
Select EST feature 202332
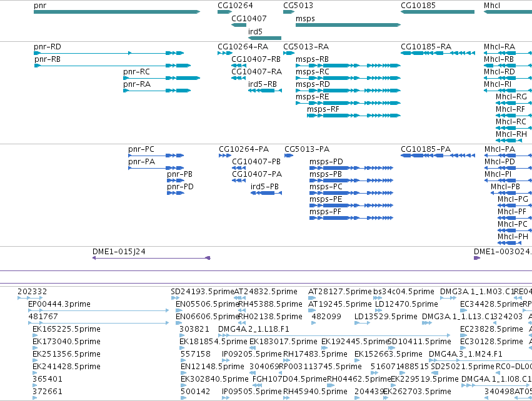coord(30,298)
